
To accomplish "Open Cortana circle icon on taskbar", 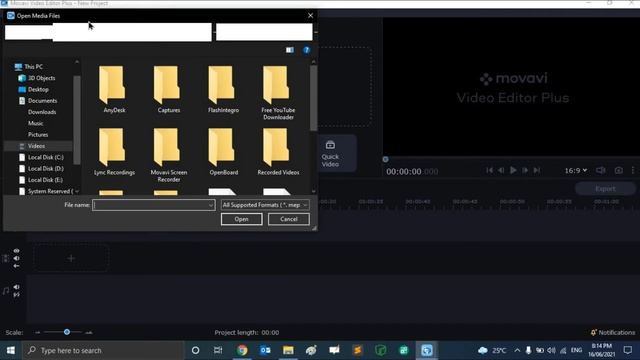I will [196, 350].
